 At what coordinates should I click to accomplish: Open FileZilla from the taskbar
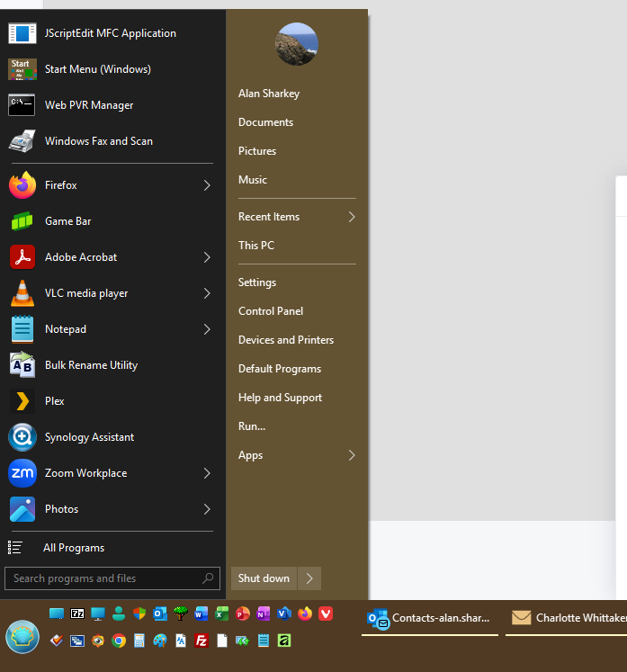pos(202,641)
